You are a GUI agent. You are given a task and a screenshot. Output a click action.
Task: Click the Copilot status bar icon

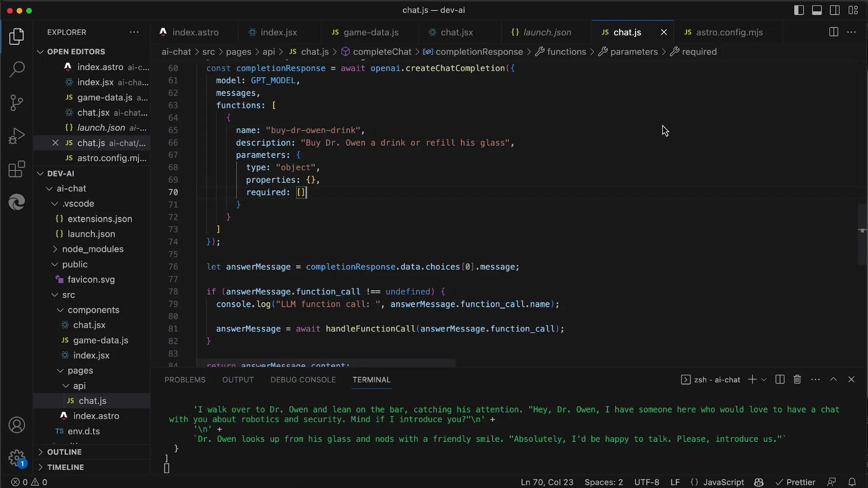pyautogui.click(x=759, y=482)
